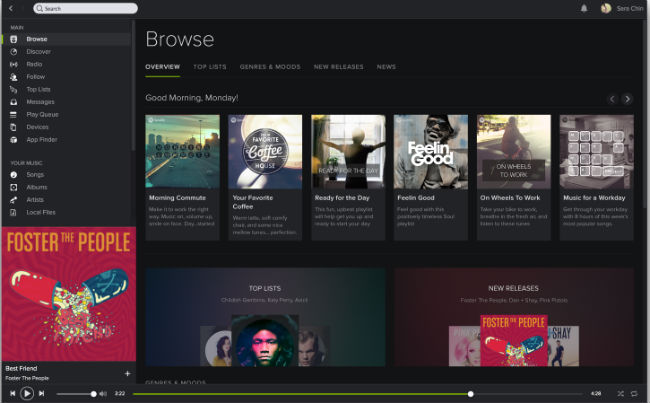Click the Play Queue icon
Screen dimensions: 650x403
[x=14, y=114]
